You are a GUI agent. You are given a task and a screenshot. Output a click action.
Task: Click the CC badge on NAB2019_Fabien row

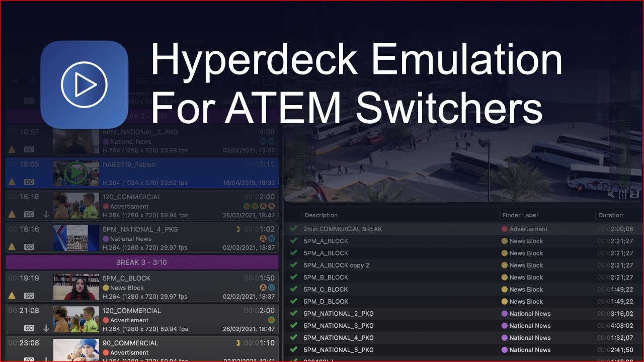pyautogui.click(x=29, y=182)
